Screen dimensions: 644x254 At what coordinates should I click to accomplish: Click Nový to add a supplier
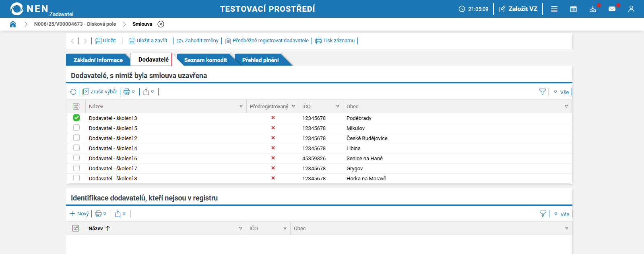click(x=79, y=214)
